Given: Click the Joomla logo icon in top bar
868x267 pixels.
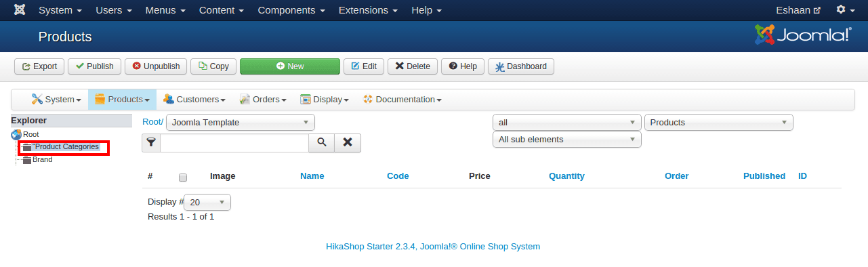Looking at the screenshot, I should [20, 10].
